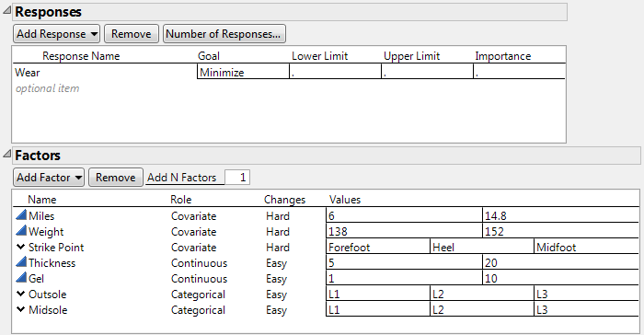The image size is (644, 335).
Task: Click the Gel continuous factor icon
Action: click(x=21, y=277)
